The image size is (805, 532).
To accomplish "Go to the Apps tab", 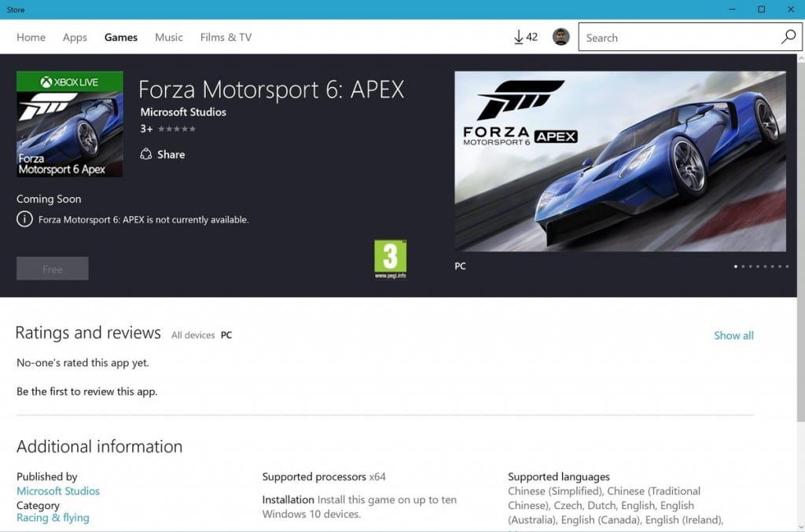I will [x=75, y=37].
